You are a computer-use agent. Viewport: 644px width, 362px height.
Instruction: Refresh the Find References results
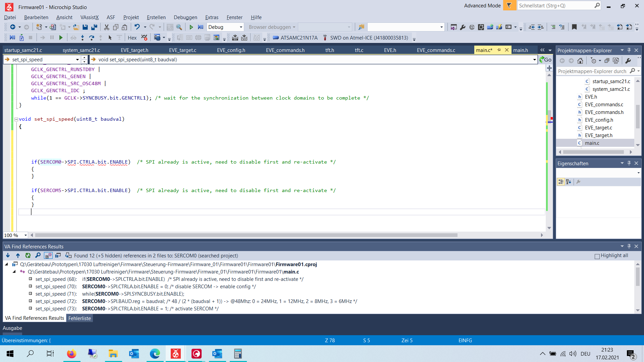pyautogui.click(x=28, y=256)
